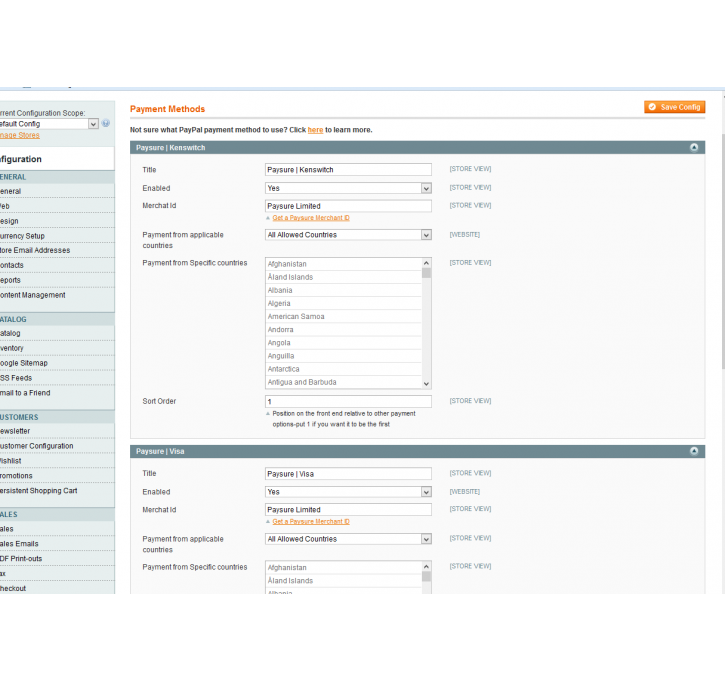Open the Email to a Friend tab
Viewport: 725px width, 680px height.
57,393
